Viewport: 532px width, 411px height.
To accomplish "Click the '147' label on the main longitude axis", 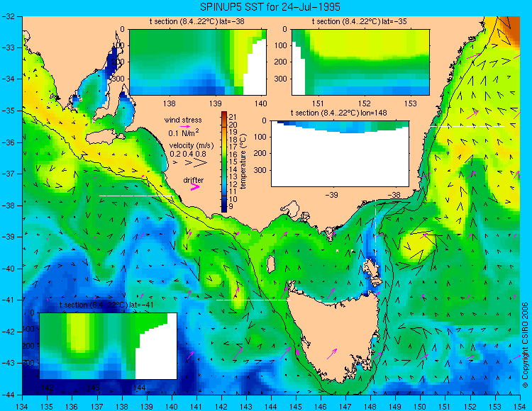I will pyautogui.click(x=345, y=407).
